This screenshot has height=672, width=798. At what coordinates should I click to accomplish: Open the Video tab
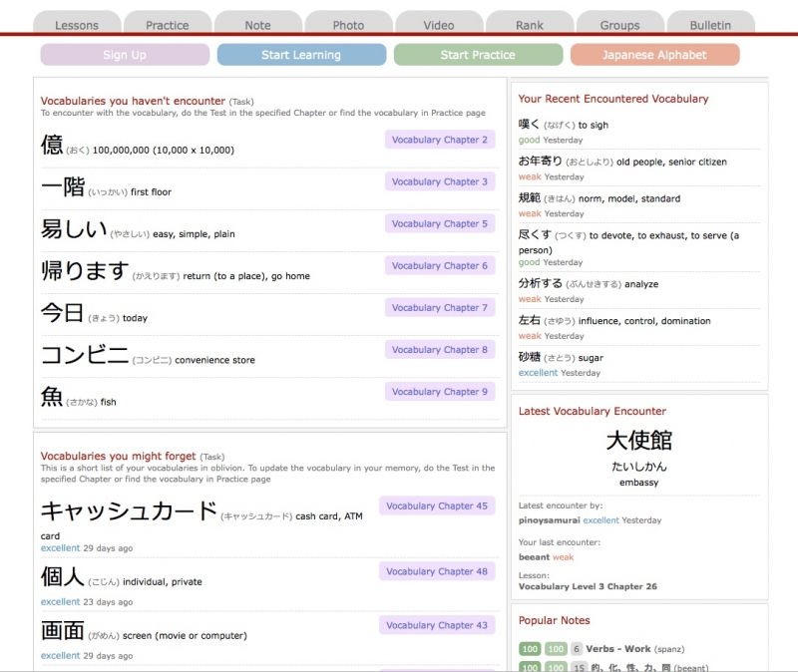[x=439, y=25]
